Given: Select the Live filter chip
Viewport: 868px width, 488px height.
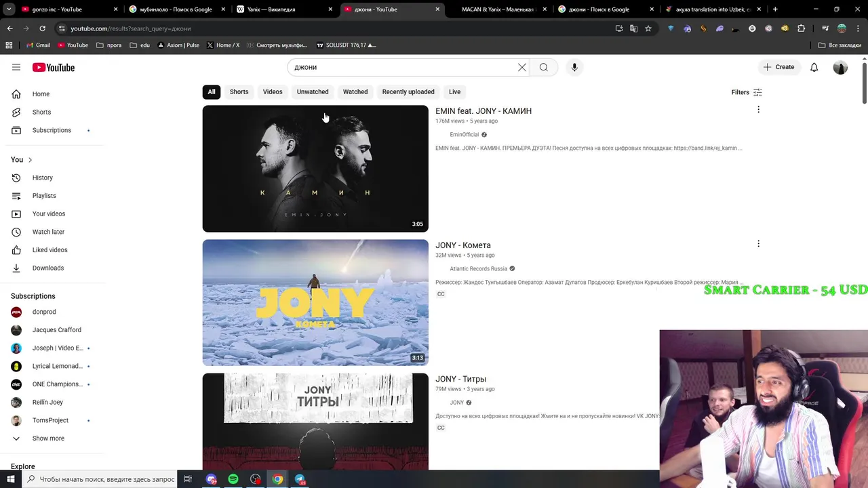Looking at the screenshot, I should point(454,92).
